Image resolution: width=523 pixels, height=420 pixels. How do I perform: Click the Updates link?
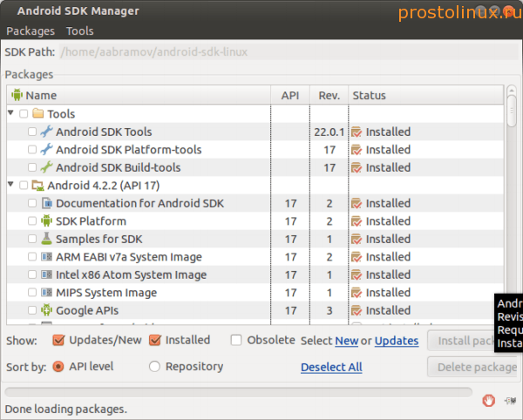(397, 341)
